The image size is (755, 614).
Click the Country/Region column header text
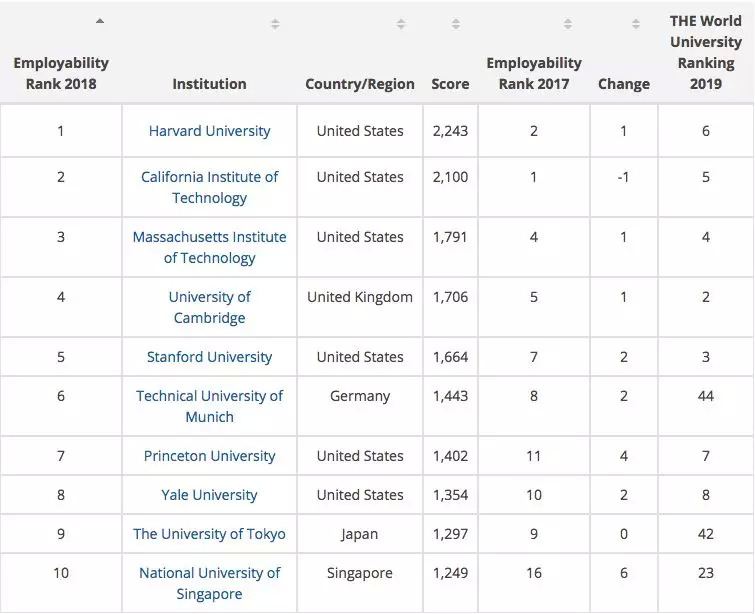[x=360, y=84]
